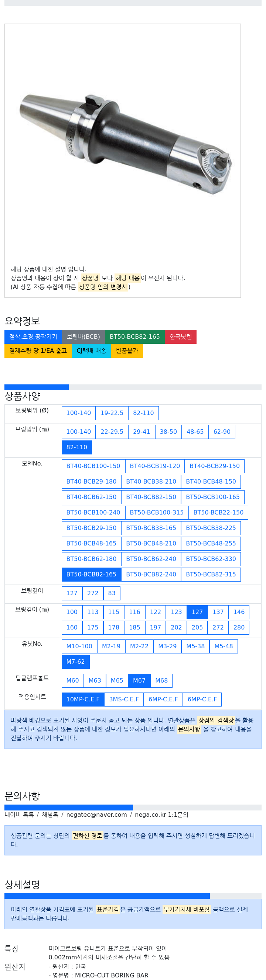Choose tip clamp bolt M68
266x980 pixels.
pos(161,681)
